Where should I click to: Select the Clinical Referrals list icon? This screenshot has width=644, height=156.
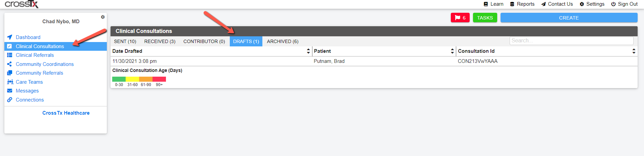(x=10, y=55)
